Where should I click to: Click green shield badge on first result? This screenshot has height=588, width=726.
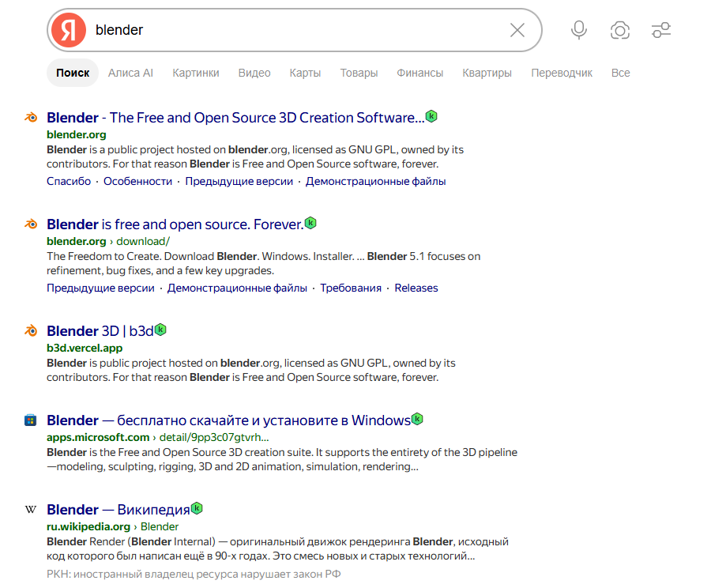pos(431,116)
